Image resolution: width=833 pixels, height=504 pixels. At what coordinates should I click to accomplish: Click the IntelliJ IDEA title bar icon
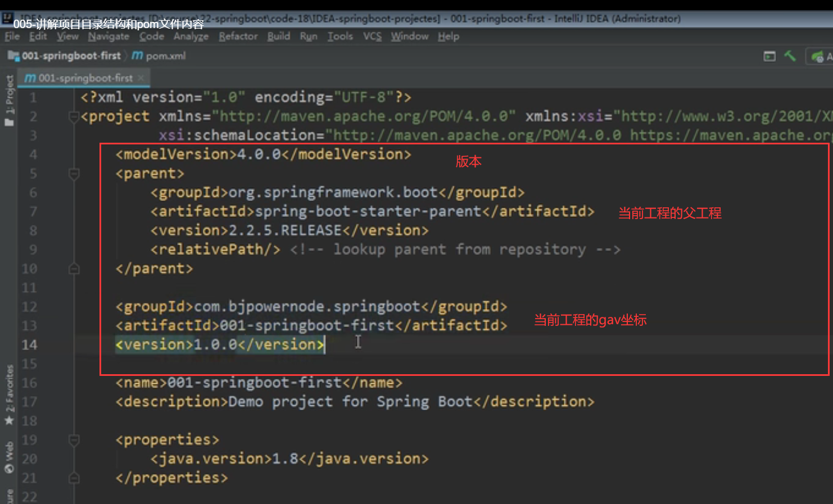coord(7,18)
